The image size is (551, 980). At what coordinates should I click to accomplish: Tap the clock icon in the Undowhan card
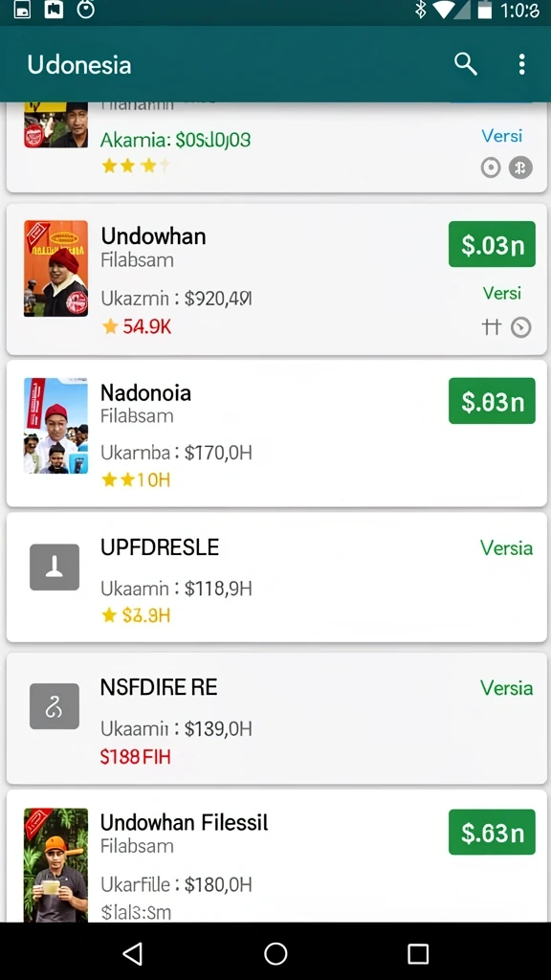pos(521,327)
